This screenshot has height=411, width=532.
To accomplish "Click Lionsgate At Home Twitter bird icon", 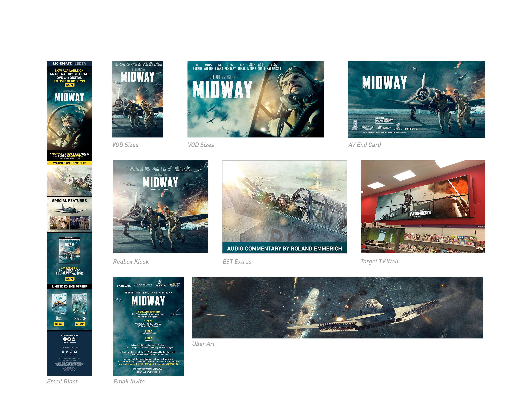I will point(67,352).
